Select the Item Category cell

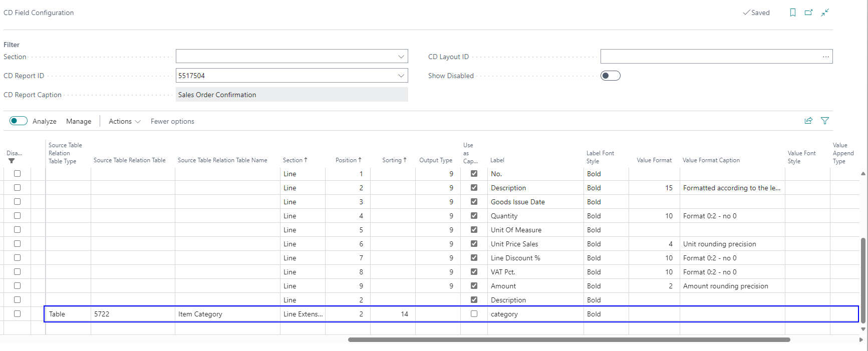[x=227, y=314]
